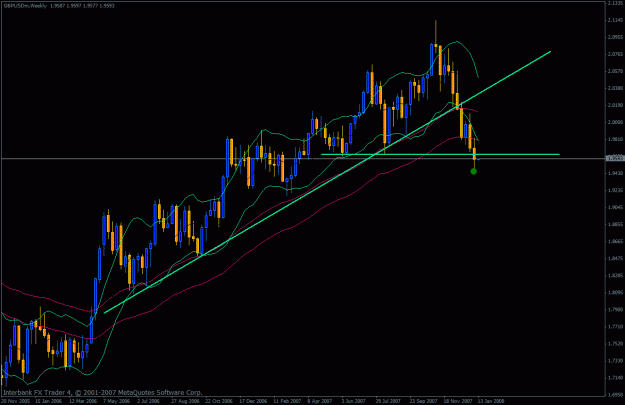Click the 1.9430 price axis label
This screenshot has width=625, height=405.
[x=615, y=173]
